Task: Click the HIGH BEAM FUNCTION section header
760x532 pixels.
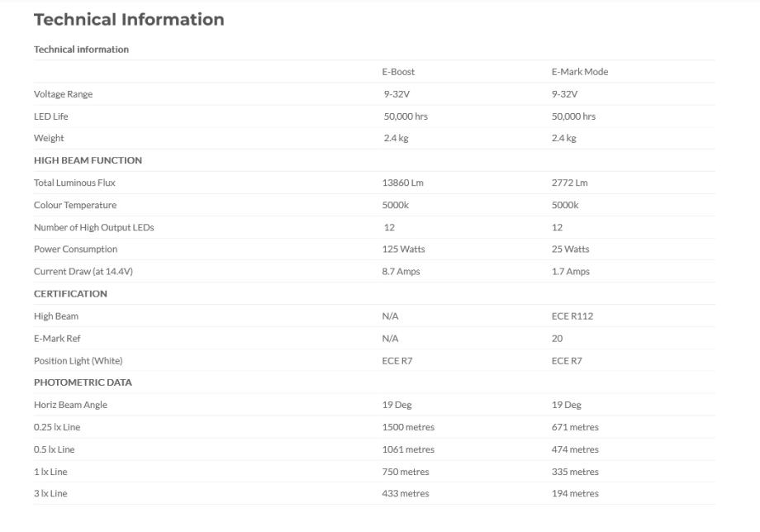Action: (x=88, y=160)
